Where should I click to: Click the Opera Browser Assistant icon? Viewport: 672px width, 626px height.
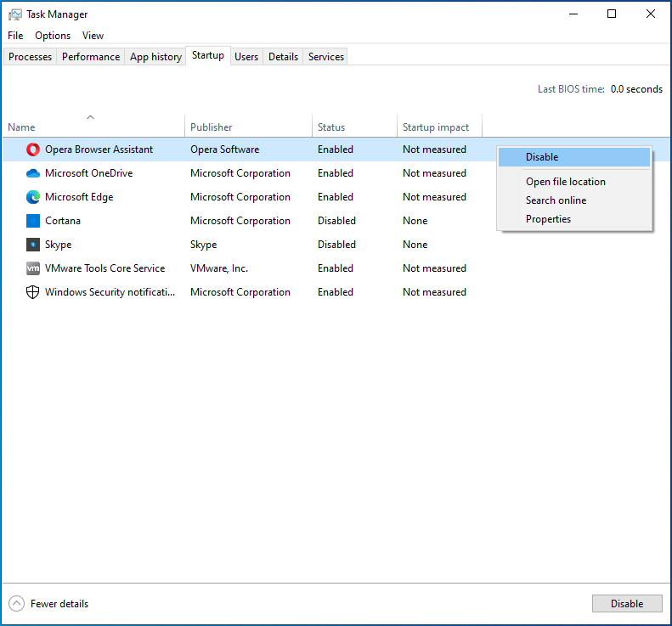[x=33, y=149]
